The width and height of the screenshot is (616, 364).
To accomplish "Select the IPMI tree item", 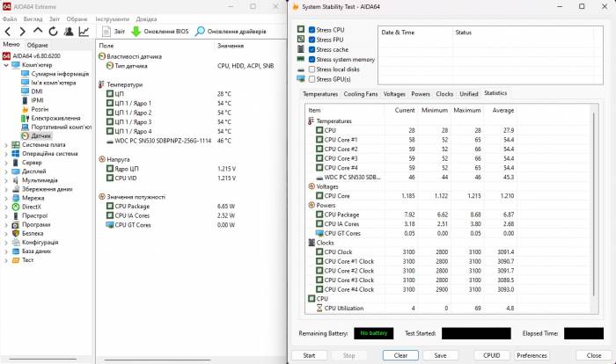I will coord(37,100).
